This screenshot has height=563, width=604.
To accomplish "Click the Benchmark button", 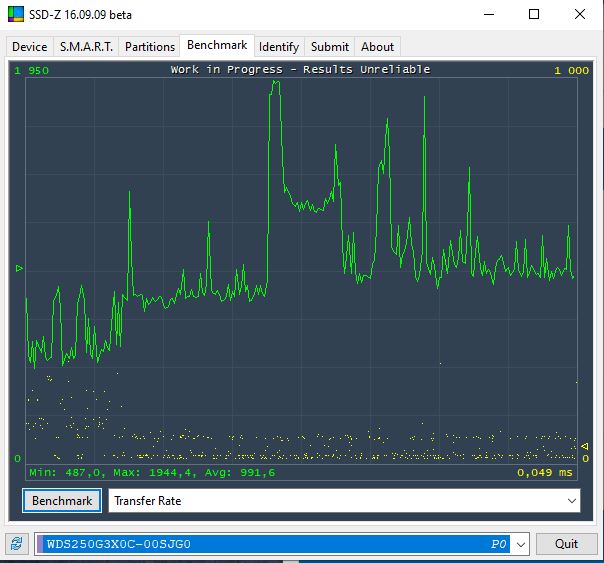I will 62,501.
